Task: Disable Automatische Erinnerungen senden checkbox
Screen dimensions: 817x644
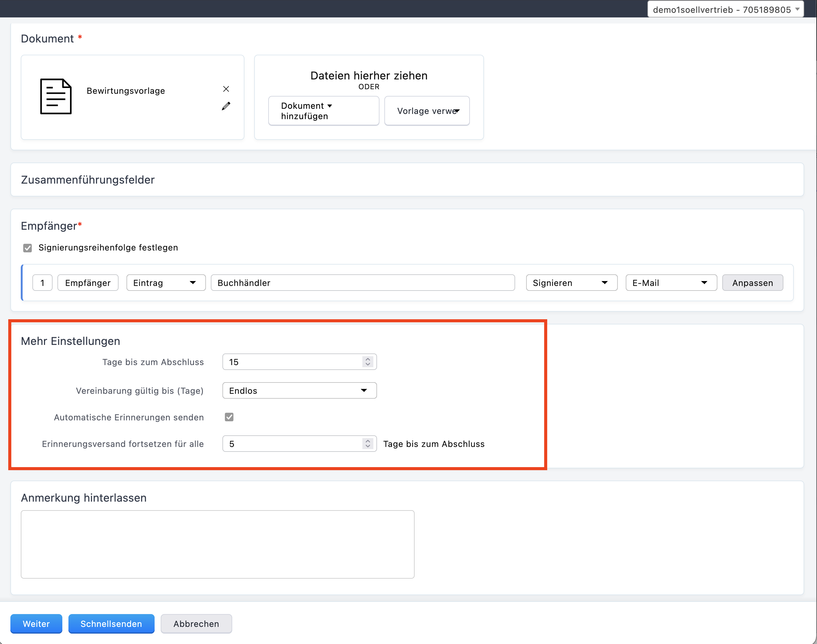Action: tap(229, 417)
